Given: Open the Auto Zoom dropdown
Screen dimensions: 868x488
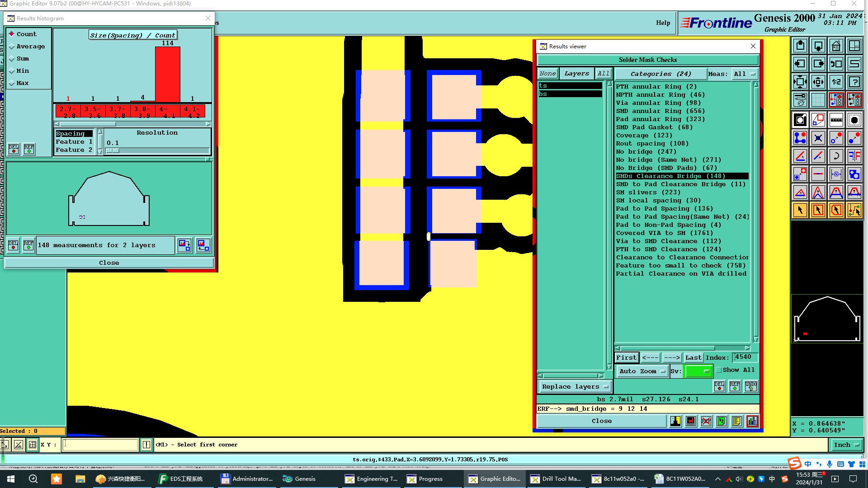Looking at the screenshot, I should tap(642, 371).
